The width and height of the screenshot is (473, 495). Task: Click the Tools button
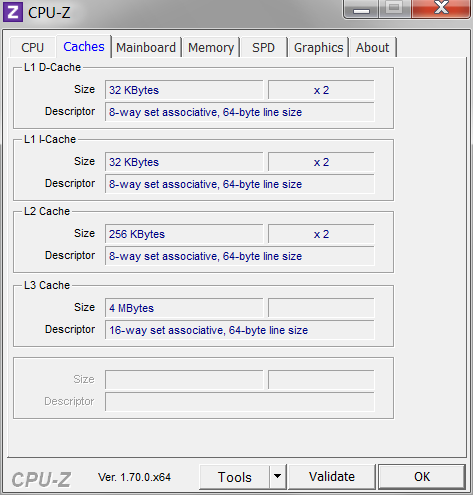(x=234, y=477)
